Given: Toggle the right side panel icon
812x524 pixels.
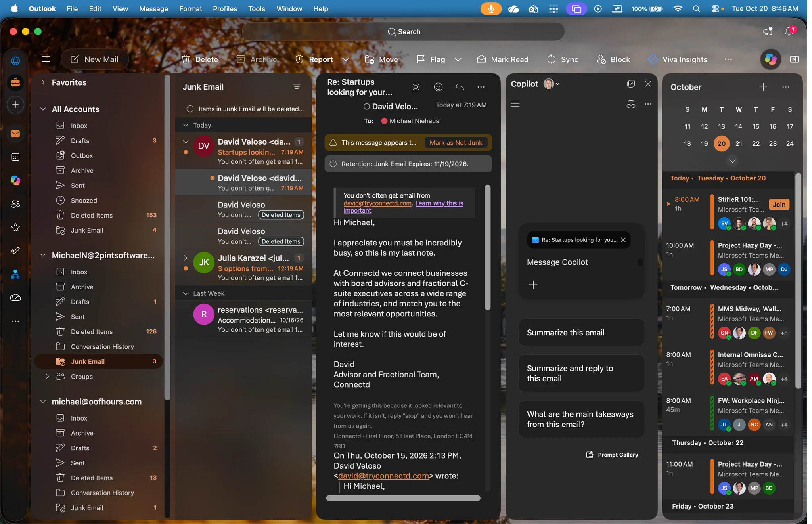Looking at the screenshot, I should 794,59.
